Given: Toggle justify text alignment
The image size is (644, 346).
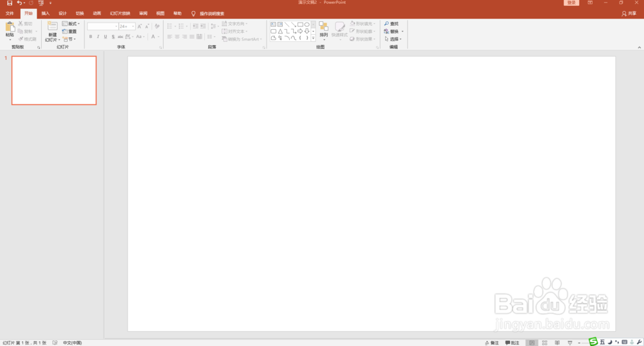Looking at the screenshot, I should pyautogui.click(x=192, y=37).
